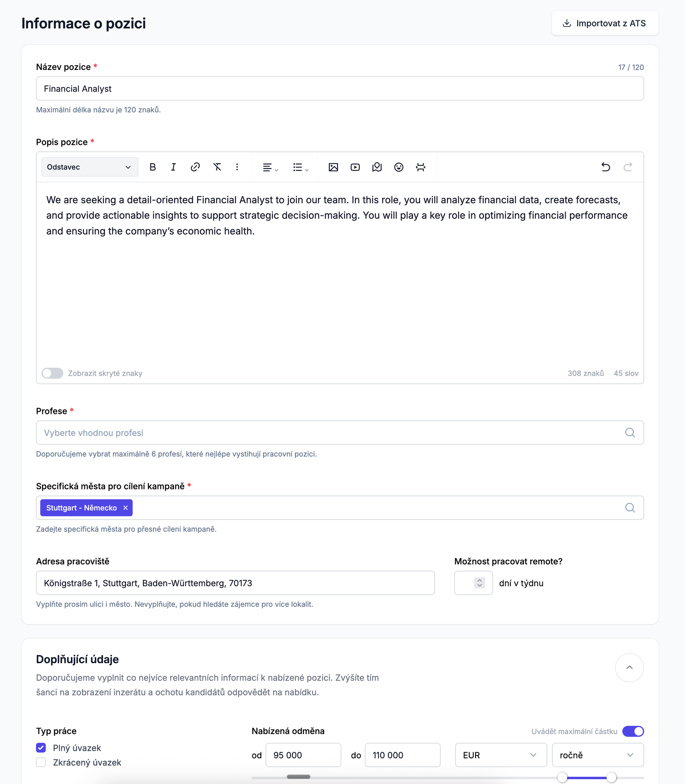
Task: Open the ročně pay period dropdown
Action: pos(597,755)
